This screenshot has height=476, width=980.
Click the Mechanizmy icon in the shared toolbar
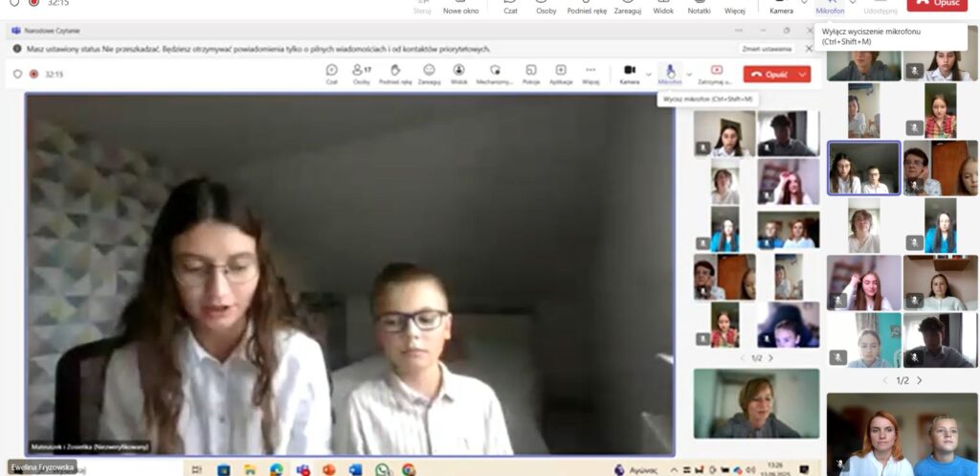pos(495,73)
